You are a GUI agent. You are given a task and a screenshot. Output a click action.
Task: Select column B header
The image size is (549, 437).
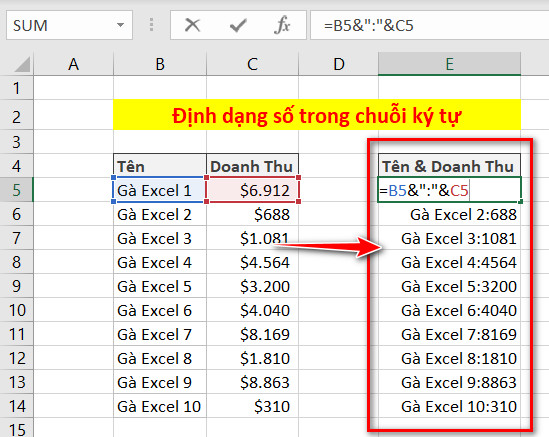160,64
